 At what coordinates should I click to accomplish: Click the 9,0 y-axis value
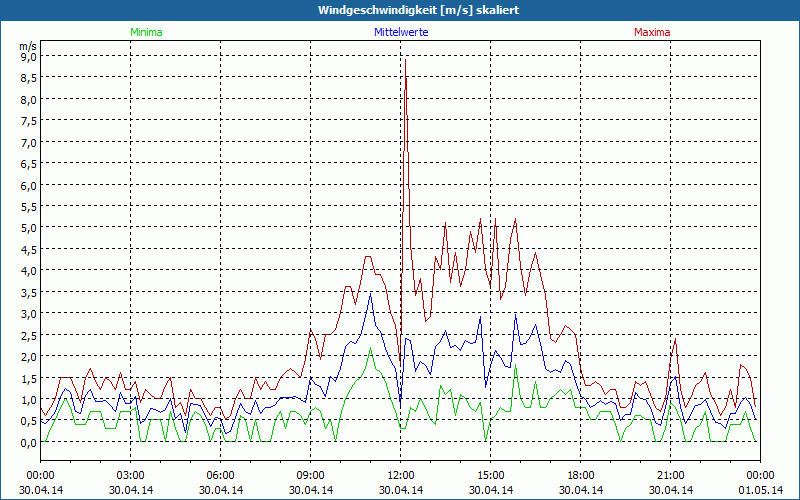point(29,57)
